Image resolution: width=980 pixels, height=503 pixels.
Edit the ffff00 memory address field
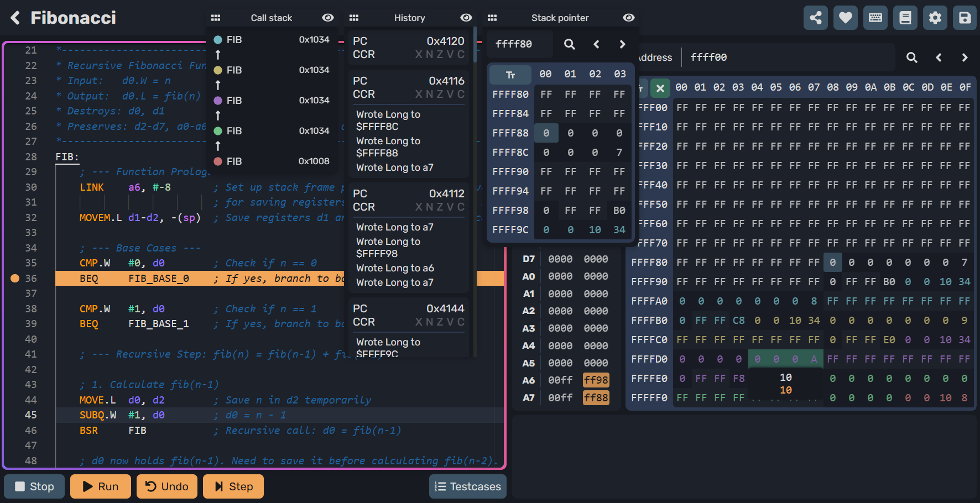788,57
